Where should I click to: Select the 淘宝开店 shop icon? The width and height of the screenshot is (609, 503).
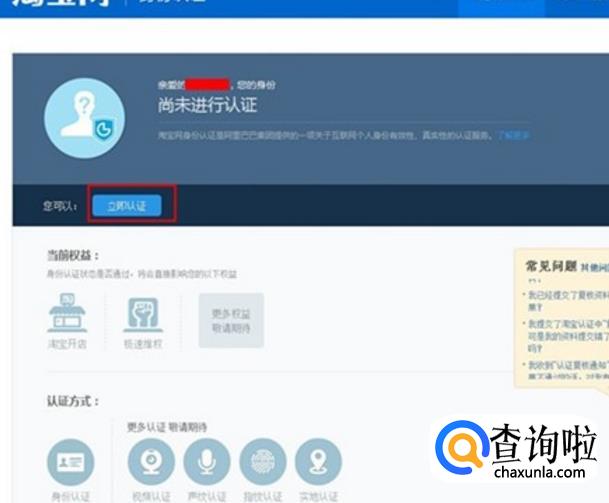[67, 313]
